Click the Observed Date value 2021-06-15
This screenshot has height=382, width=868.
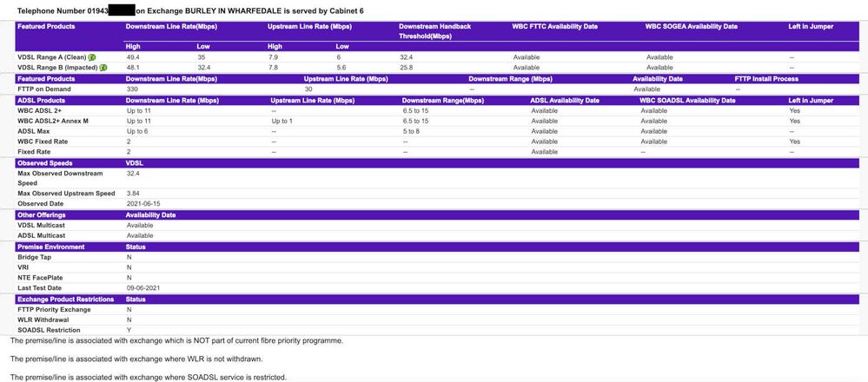pos(144,204)
